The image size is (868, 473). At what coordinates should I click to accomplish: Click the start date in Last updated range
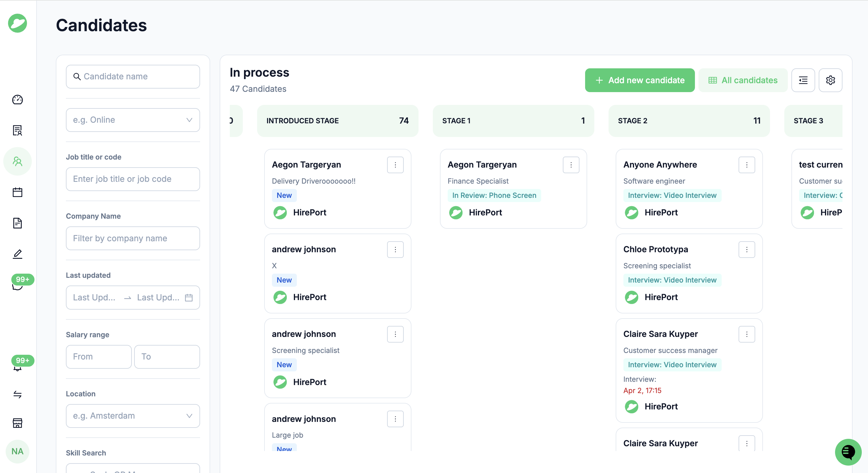[x=95, y=298]
